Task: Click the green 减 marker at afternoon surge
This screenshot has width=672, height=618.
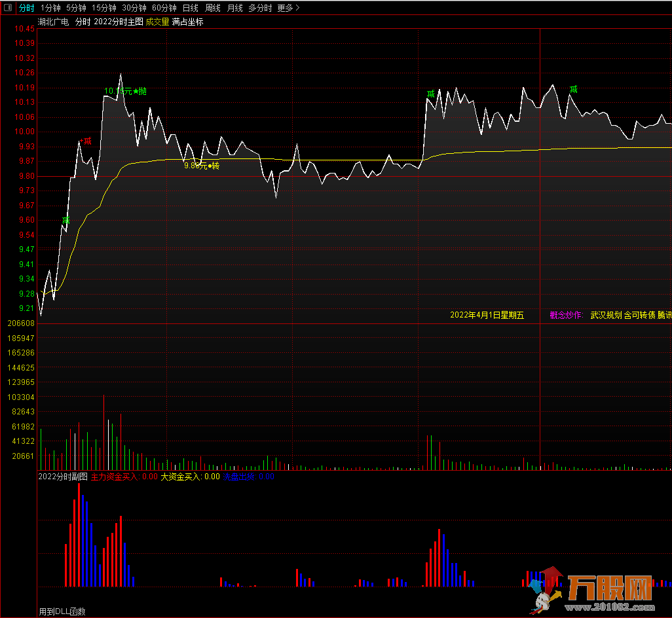Action: 431,94
